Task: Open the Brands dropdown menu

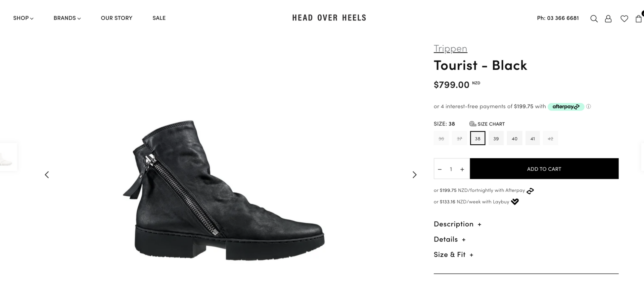Action: click(67, 18)
